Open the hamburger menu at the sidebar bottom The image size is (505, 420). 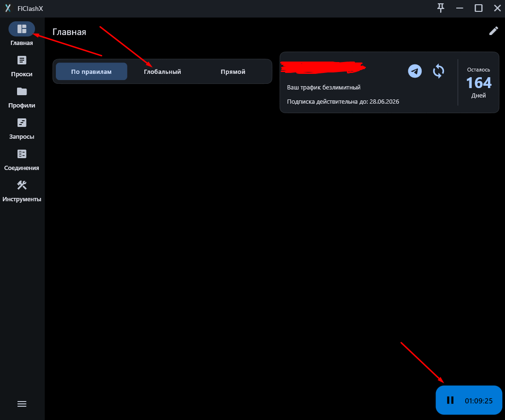pyautogui.click(x=22, y=403)
